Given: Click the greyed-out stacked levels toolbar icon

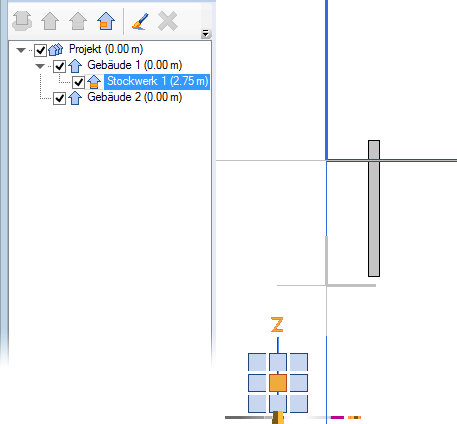Looking at the screenshot, I should pyautogui.click(x=22, y=21).
